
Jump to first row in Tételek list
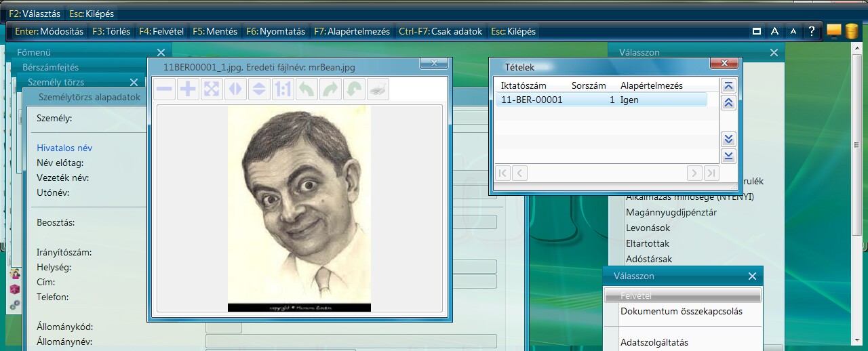tap(729, 86)
